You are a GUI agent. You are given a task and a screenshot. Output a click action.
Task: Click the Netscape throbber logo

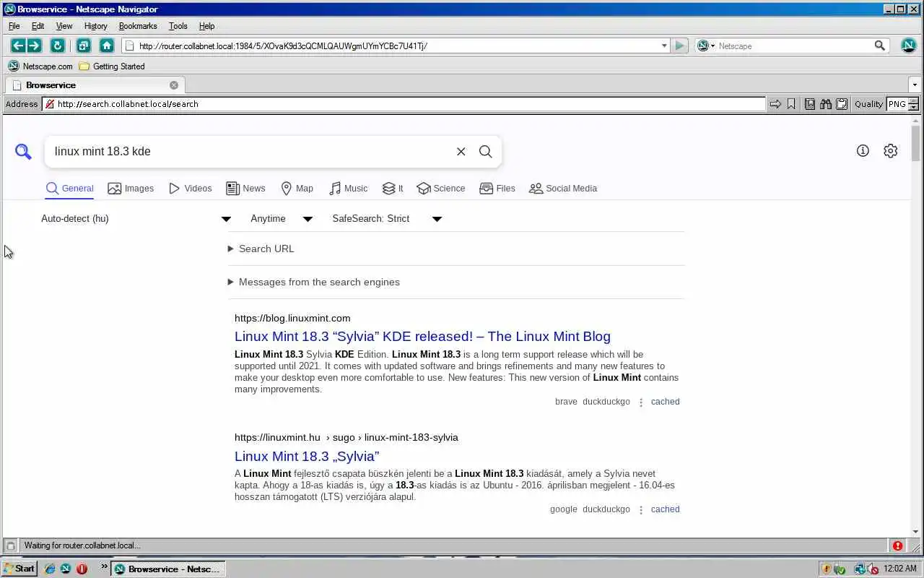(909, 46)
